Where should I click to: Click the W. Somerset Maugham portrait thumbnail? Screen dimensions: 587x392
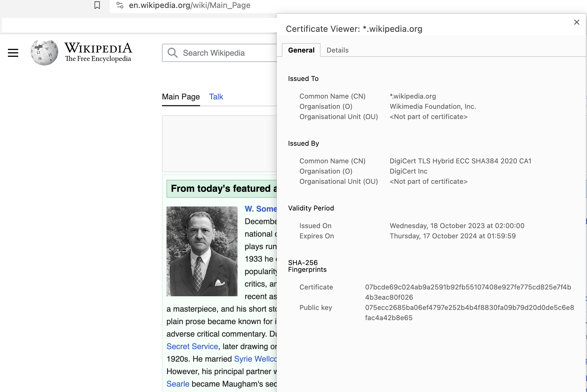202,251
